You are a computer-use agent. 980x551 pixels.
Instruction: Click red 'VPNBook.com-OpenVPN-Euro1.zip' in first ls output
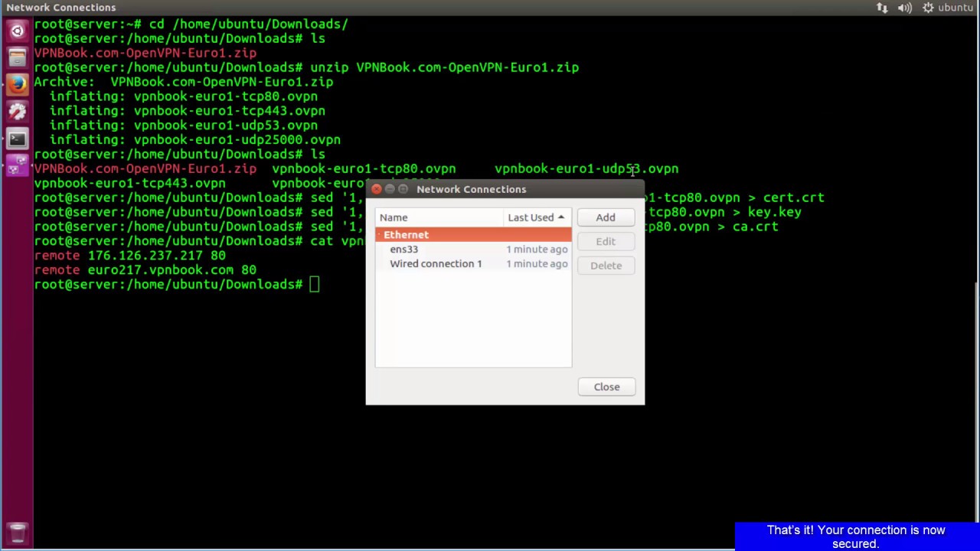pos(145,53)
